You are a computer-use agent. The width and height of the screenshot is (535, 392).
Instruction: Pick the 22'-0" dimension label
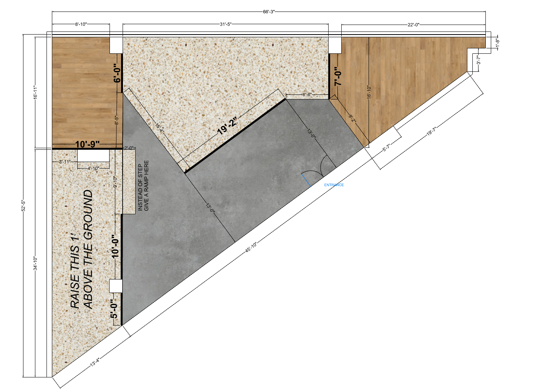tap(414, 25)
